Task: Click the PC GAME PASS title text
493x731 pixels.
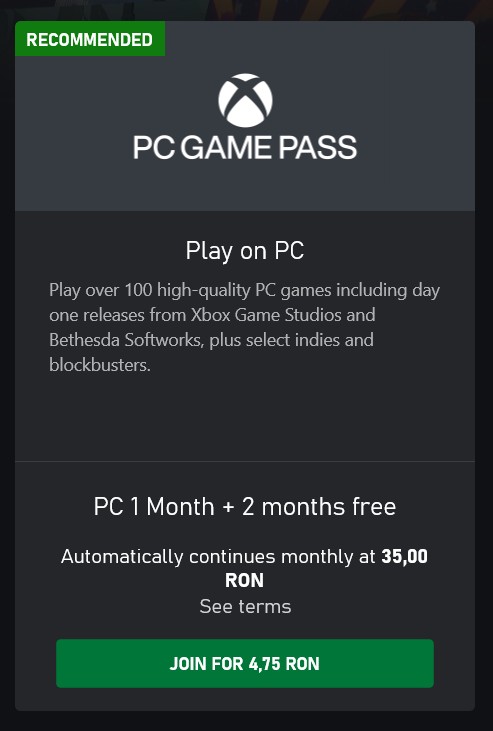Action: coord(245,148)
